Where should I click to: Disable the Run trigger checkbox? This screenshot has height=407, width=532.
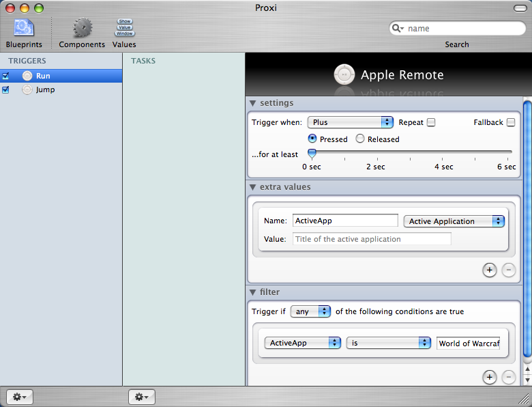tap(5, 76)
